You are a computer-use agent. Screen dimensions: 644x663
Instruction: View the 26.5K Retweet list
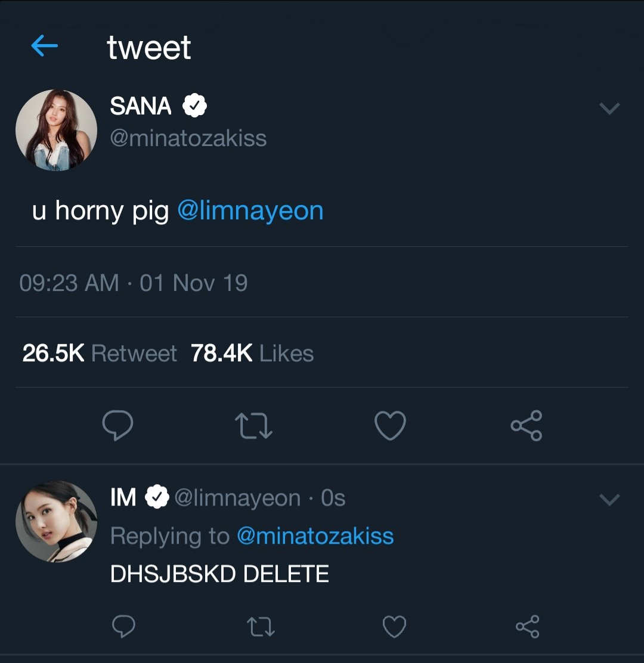(100, 353)
